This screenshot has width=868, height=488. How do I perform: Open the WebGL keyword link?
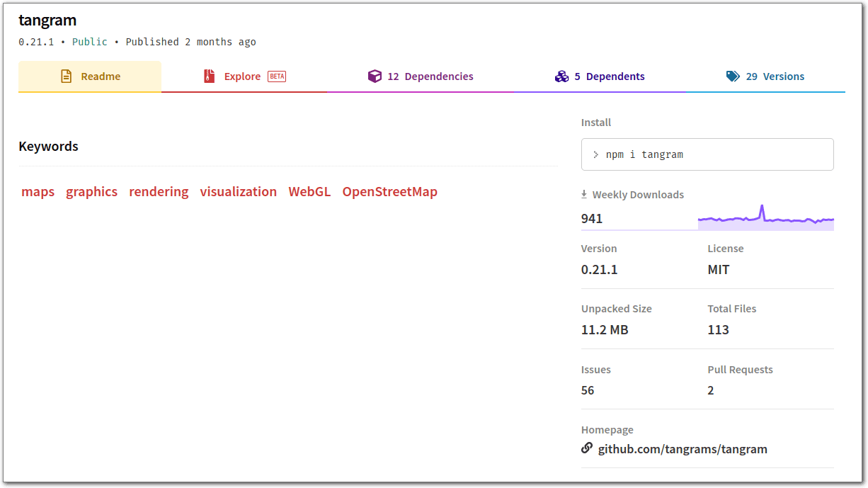(x=309, y=192)
